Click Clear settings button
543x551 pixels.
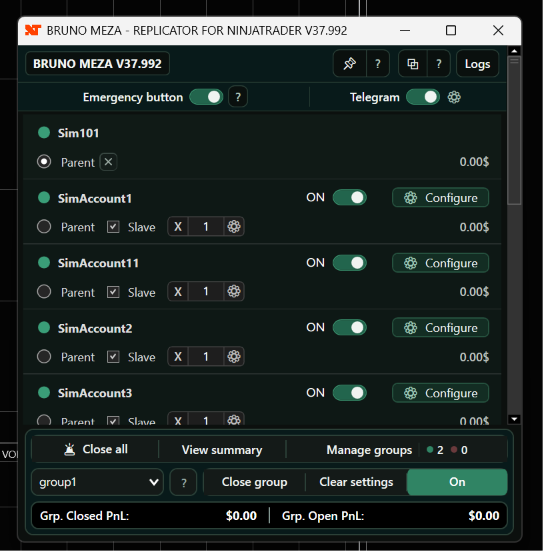click(x=356, y=482)
